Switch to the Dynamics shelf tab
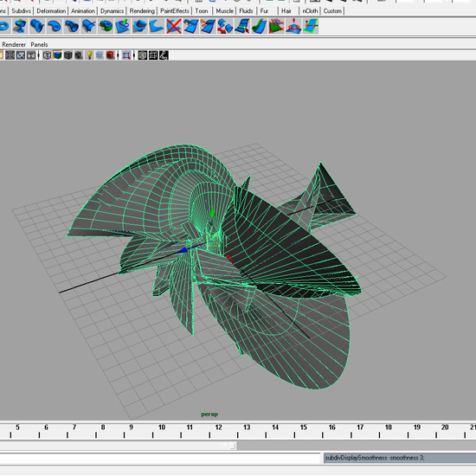 pos(112,11)
